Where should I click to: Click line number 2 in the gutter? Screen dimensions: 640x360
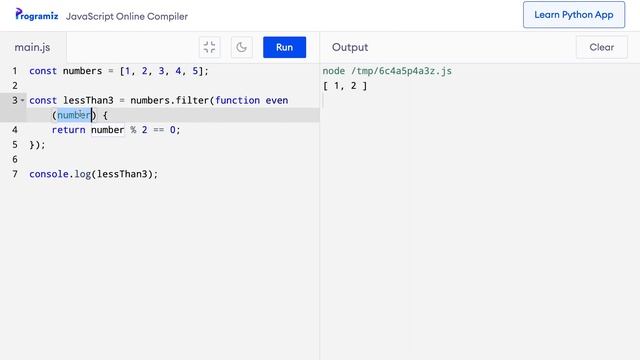click(15, 86)
